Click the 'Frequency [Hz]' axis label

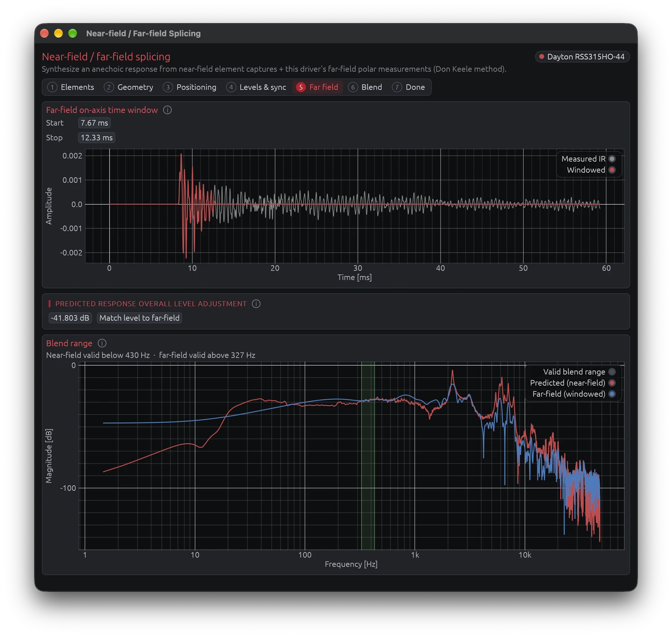click(x=351, y=564)
